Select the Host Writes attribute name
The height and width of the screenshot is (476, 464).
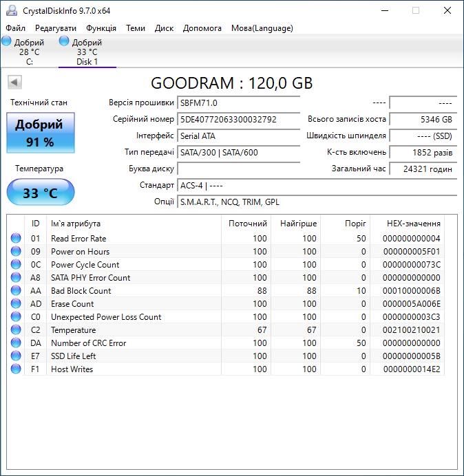tap(72, 369)
